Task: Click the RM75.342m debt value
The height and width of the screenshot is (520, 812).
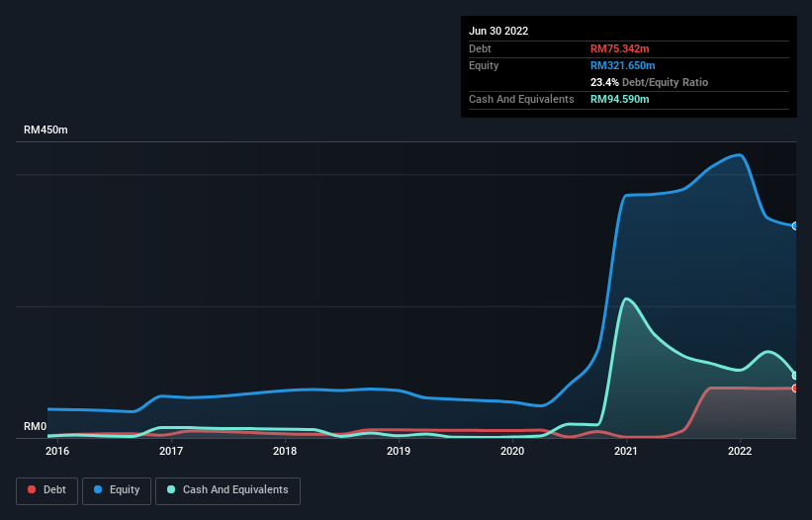Action: [x=619, y=48]
